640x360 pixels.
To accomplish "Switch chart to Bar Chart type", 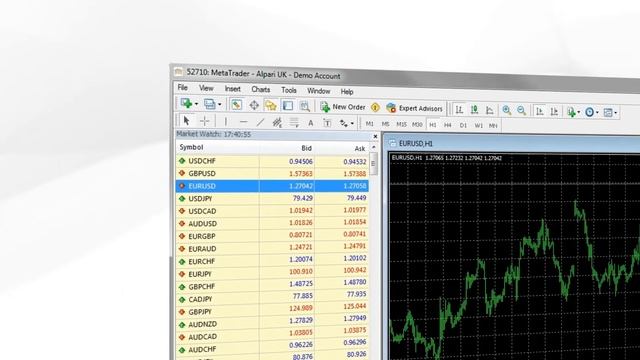I will 459,109.
